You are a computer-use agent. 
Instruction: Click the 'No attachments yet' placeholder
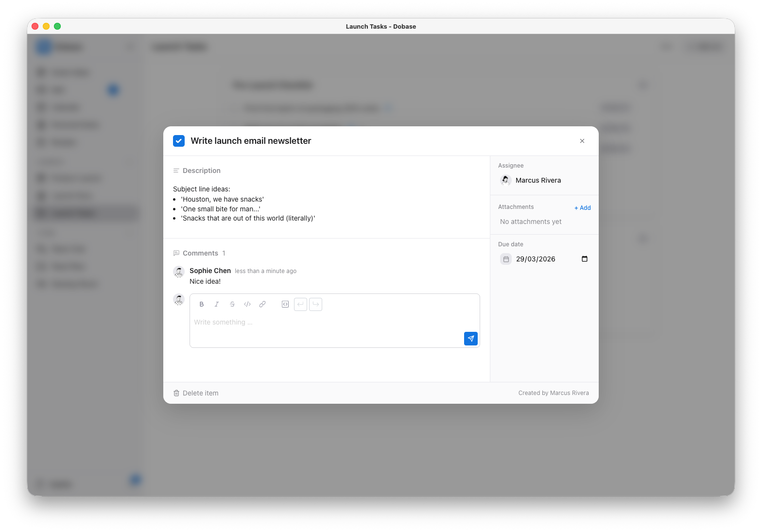point(531,222)
